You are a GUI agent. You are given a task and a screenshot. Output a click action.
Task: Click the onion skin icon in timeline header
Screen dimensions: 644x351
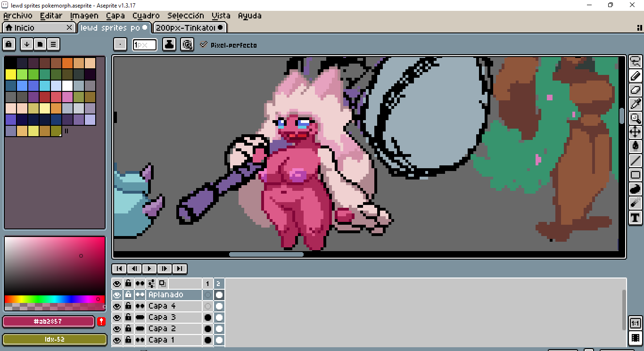(x=162, y=283)
